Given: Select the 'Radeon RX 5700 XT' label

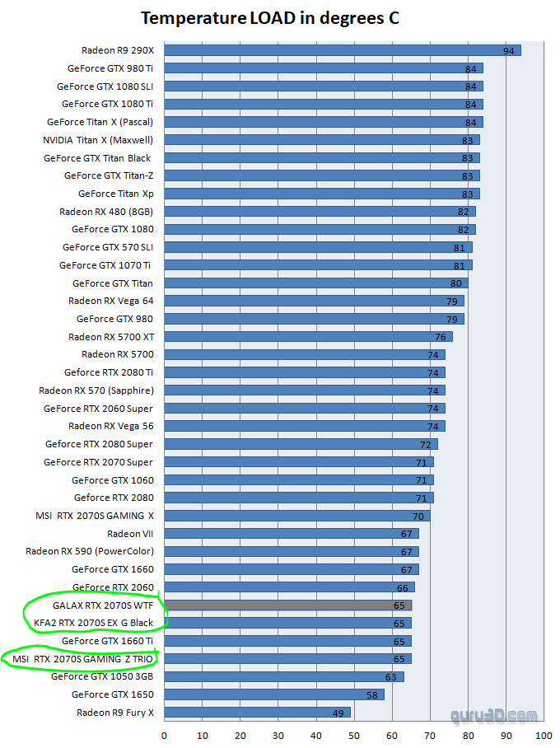Looking at the screenshot, I should (112, 337).
